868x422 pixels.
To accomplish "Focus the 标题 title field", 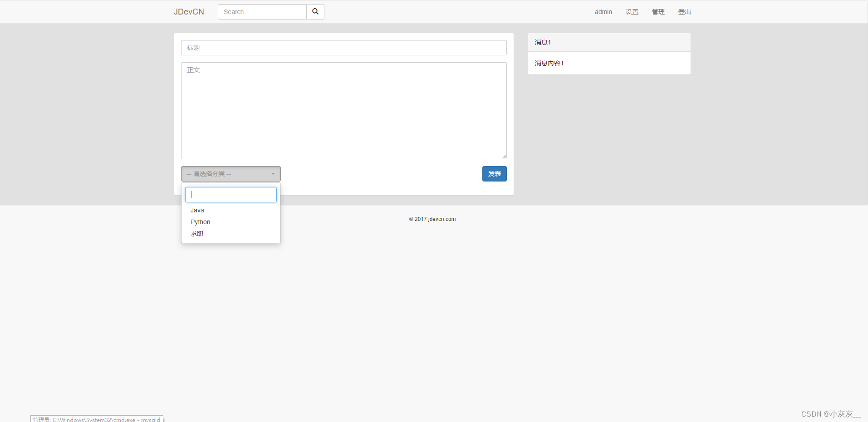I will (344, 48).
